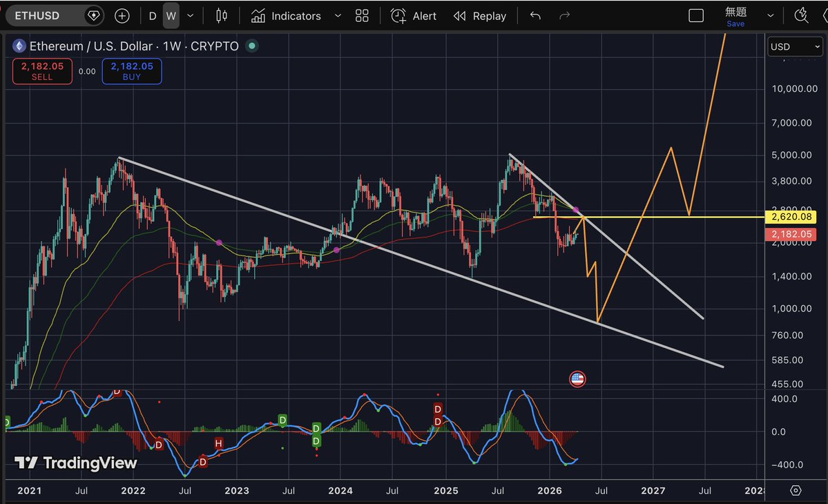828x504 pixels.
Task: Open the USD currency dropdown
Action: tap(794, 47)
